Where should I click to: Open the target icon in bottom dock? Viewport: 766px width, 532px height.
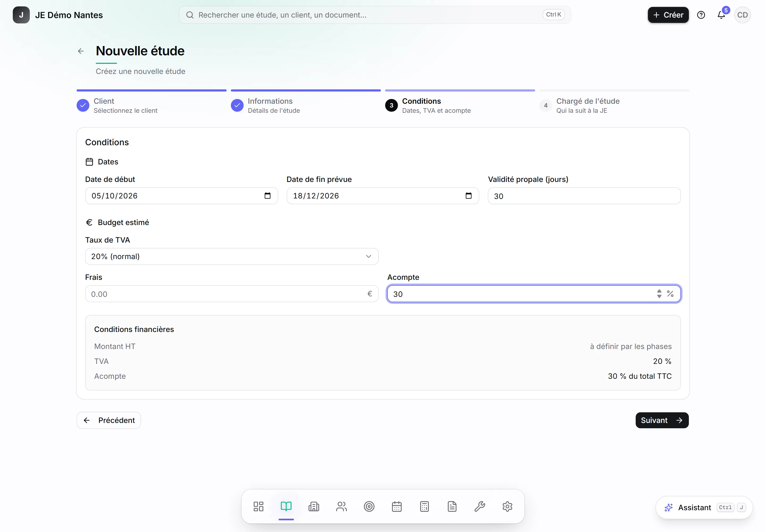[x=369, y=506]
